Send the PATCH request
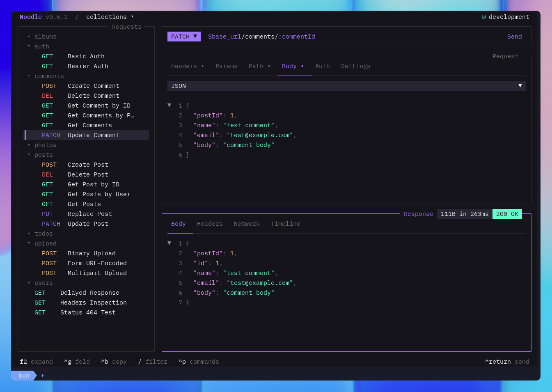The image size is (552, 392). click(515, 37)
